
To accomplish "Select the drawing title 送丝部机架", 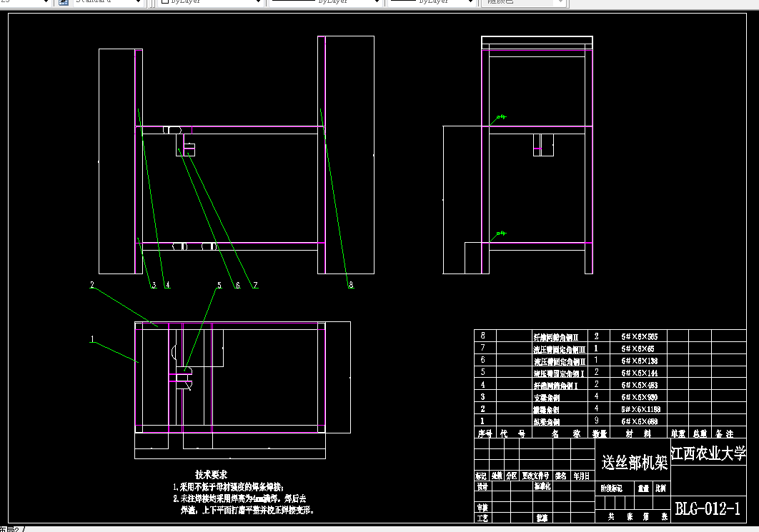I will coord(634,462).
